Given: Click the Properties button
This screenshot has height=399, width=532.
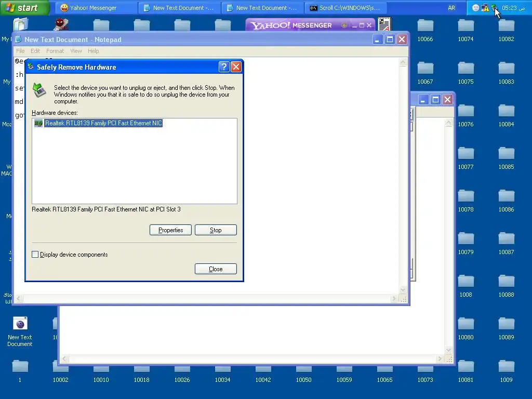Looking at the screenshot, I should [x=170, y=230].
